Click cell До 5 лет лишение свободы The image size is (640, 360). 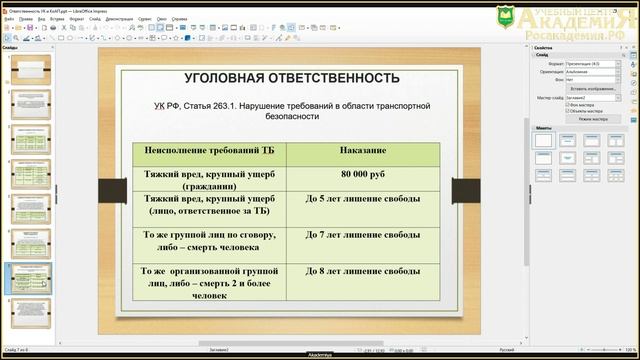coord(363,209)
